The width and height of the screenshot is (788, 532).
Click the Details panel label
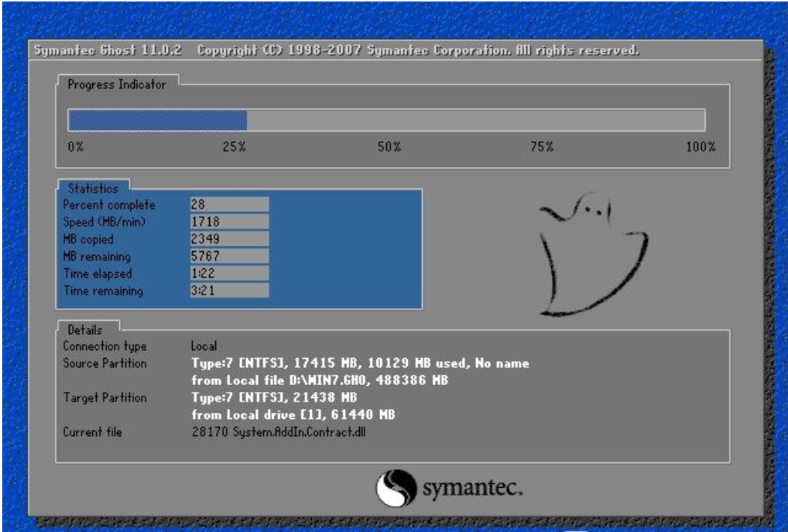coord(85,330)
